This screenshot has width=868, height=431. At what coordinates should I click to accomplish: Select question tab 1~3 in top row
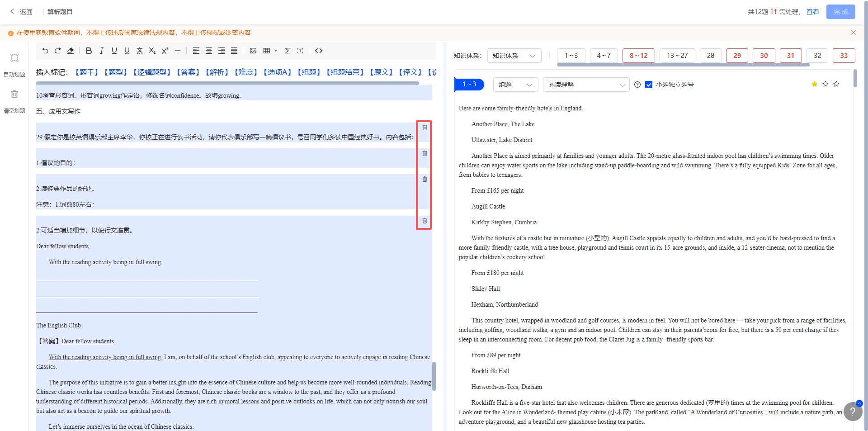pyautogui.click(x=571, y=56)
